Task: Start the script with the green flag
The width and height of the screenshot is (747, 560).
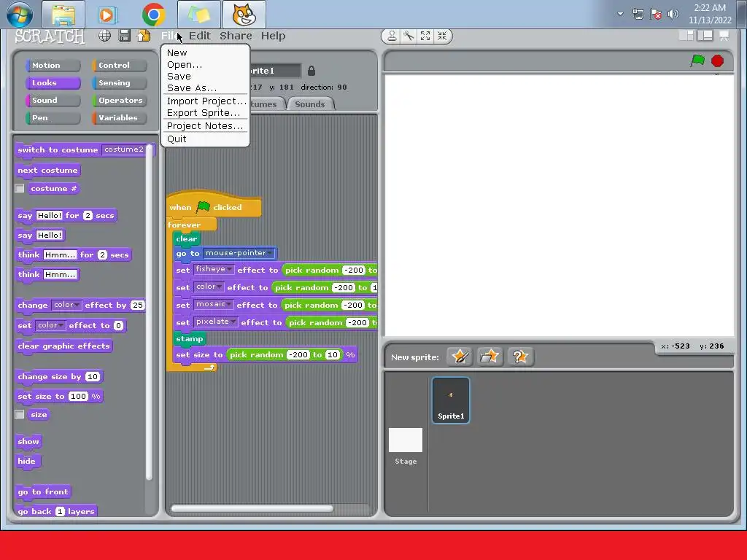Action: pos(698,61)
